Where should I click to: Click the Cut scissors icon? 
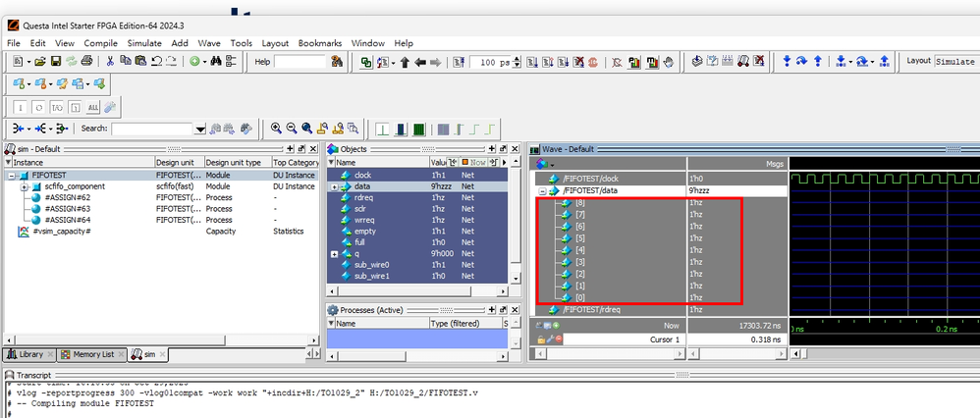pos(110,62)
